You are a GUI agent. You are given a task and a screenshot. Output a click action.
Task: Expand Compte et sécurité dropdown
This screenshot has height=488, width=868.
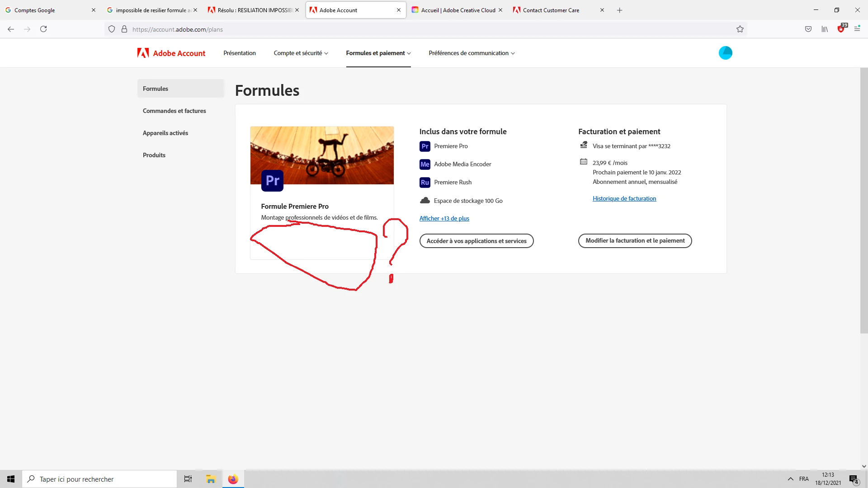[x=301, y=53]
